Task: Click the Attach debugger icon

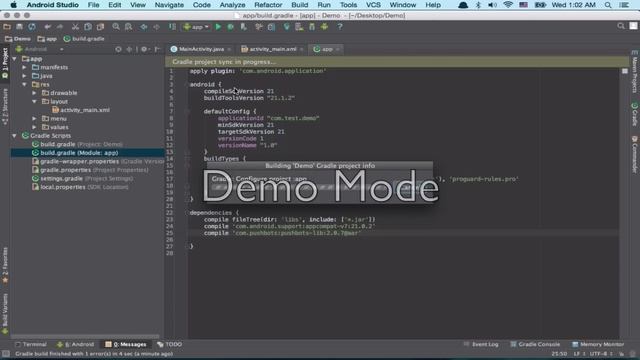Action: pyautogui.click(x=244, y=27)
